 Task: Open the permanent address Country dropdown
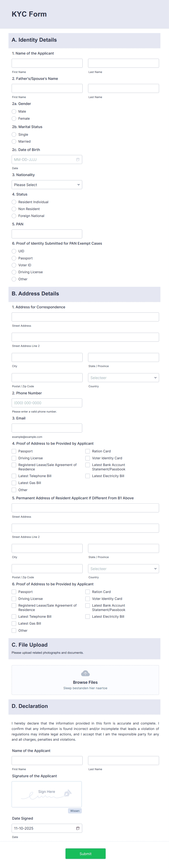123,568
